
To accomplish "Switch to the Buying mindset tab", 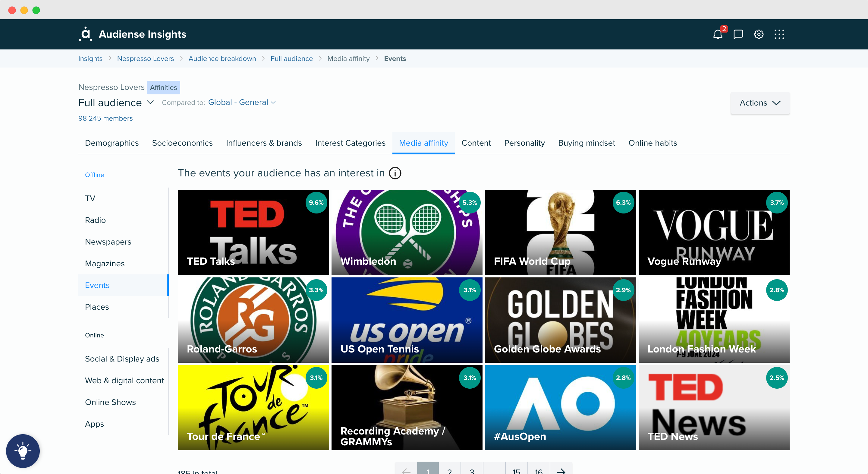I will click(x=586, y=143).
